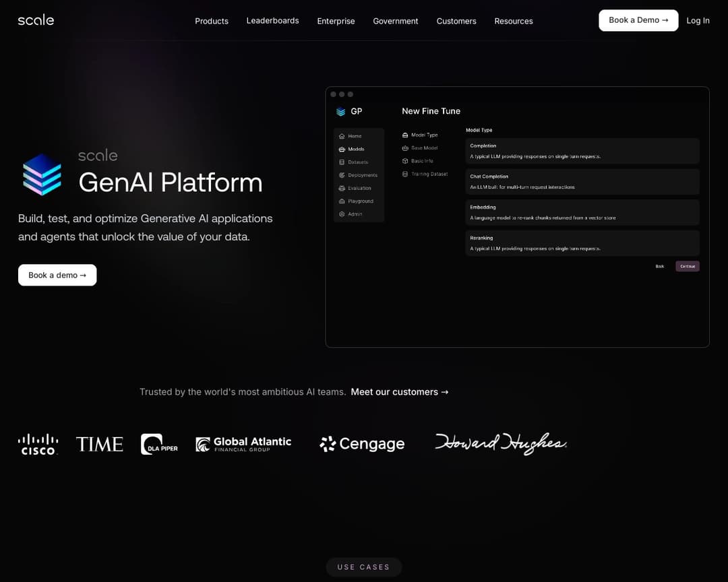Select the Reranking model type card

tap(582, 243)
